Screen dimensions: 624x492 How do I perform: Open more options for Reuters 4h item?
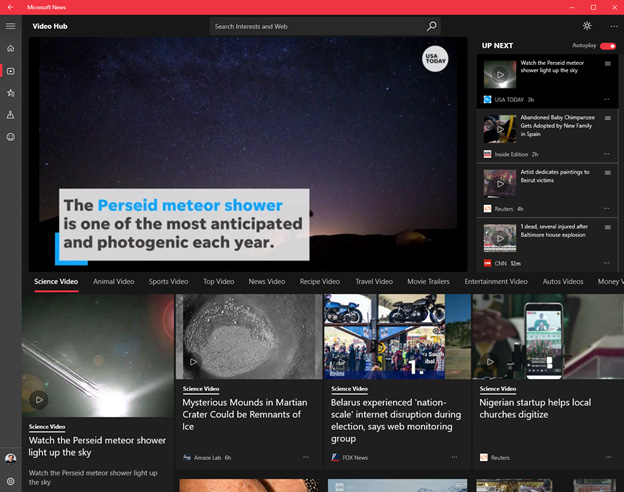point(606,208)
